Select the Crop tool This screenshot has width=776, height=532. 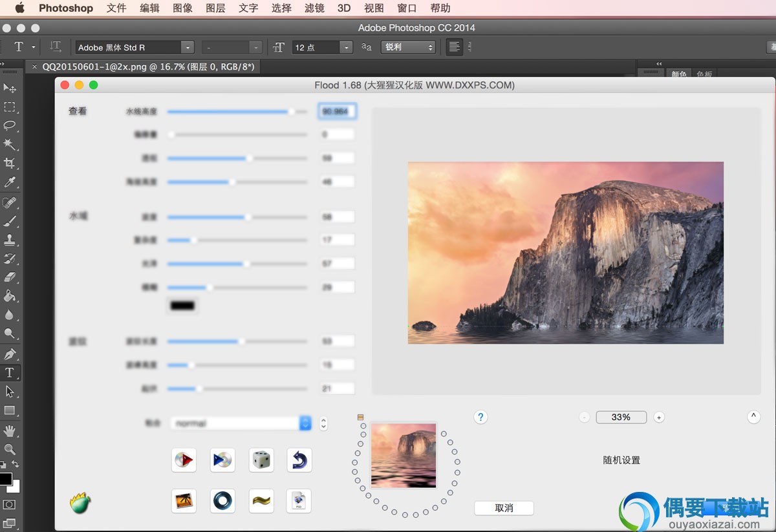(10, 164)
